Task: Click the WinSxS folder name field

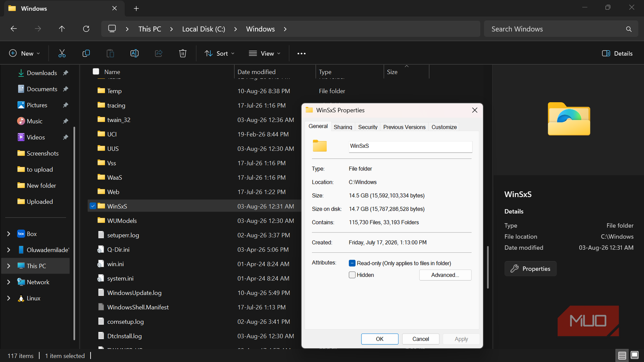Action: coord(410,146)
